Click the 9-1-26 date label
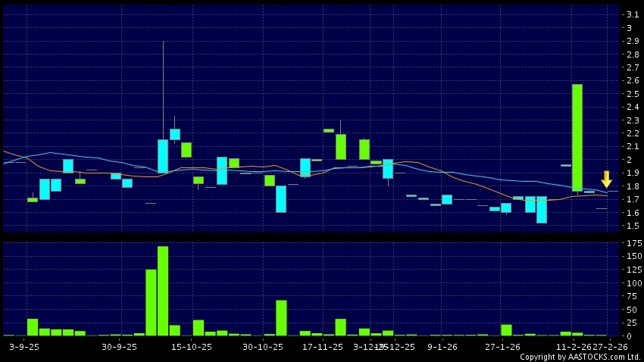Viewport: 644px width, 362px height. pyautogui.click(x=442, y=347)
